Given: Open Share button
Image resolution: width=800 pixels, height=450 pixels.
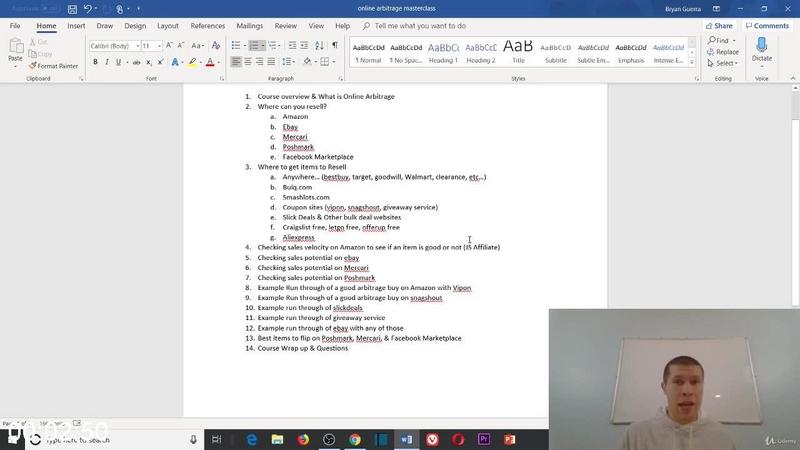Looking at the screenshot, I should (719, 26).
